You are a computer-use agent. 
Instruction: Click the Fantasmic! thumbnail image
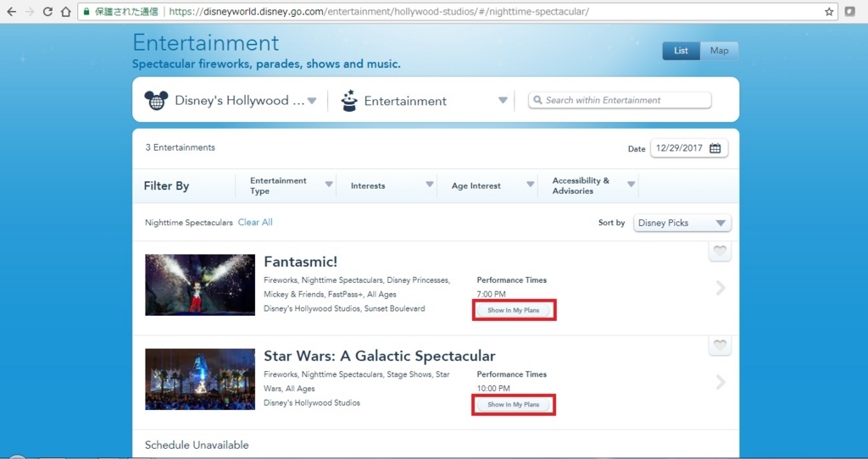coord(200,285)
